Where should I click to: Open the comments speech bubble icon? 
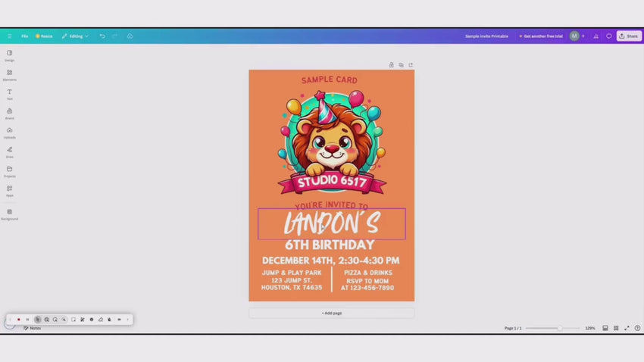click(x=608, y=36)
